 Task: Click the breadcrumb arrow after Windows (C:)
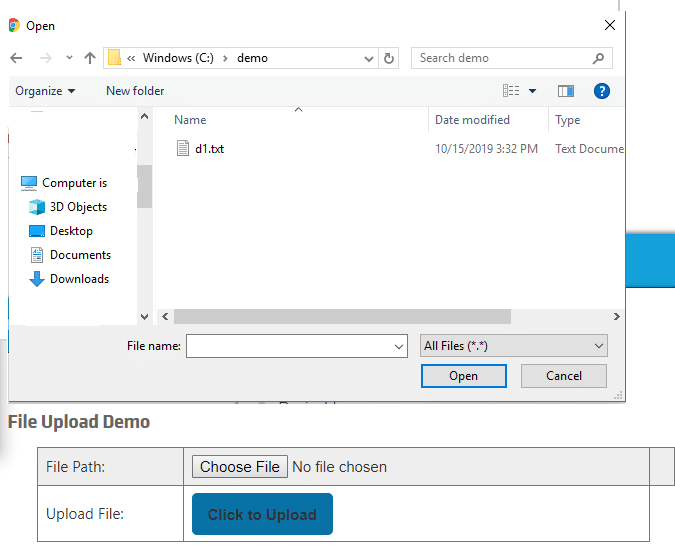pos(225,58)
